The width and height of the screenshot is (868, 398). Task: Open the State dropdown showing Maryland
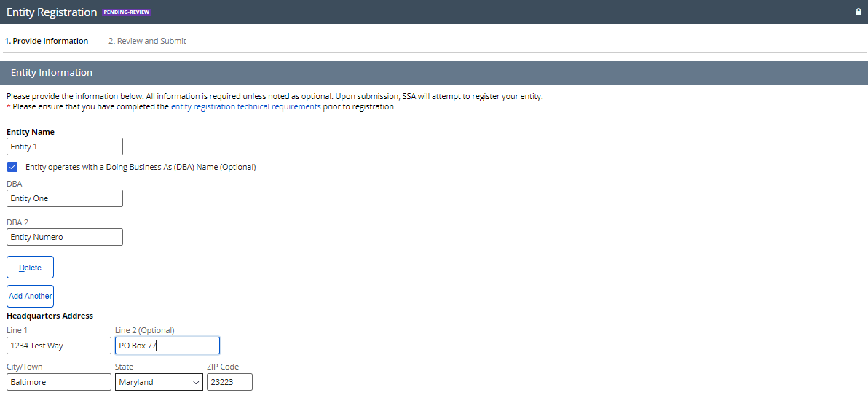pyautogui.click(x=159, y=382)
